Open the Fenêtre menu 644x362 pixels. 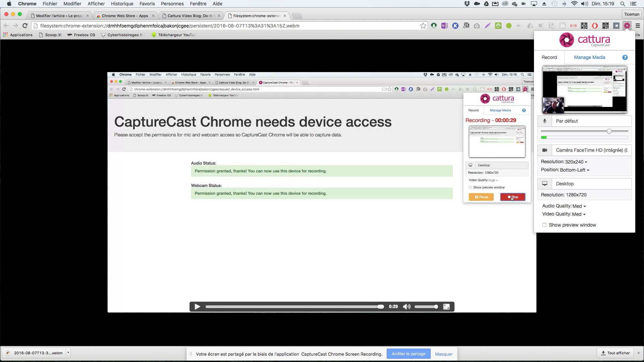[198, 4]
